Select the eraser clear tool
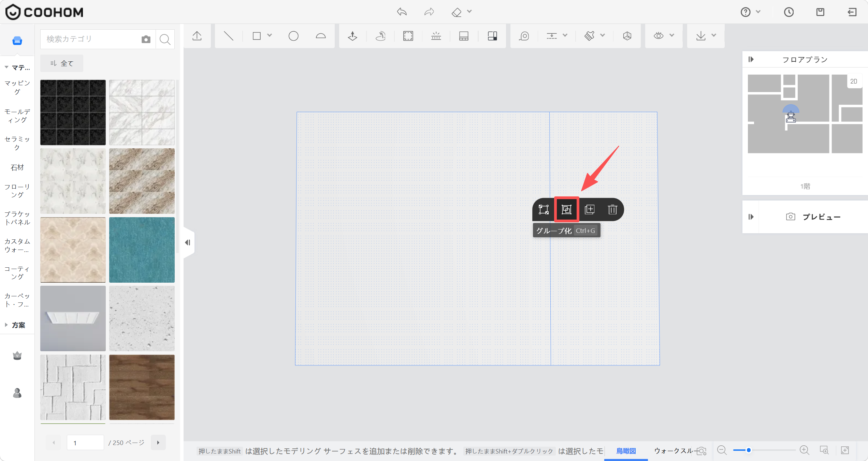Image resolution: width=868 pixels, height=461 pixels. coord(457,12)
